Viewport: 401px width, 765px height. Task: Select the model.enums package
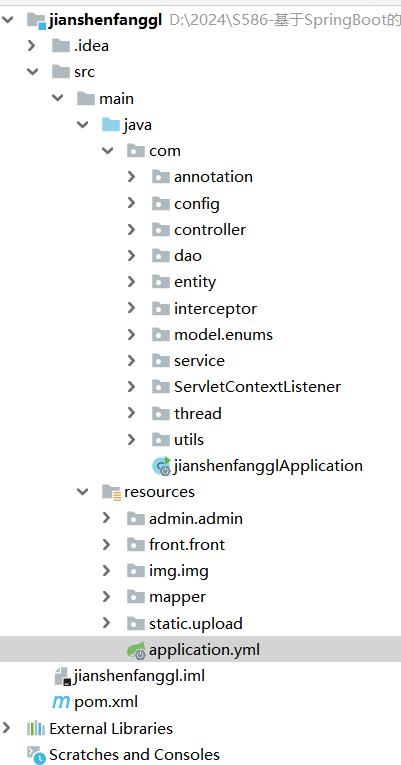click(223, 335)
